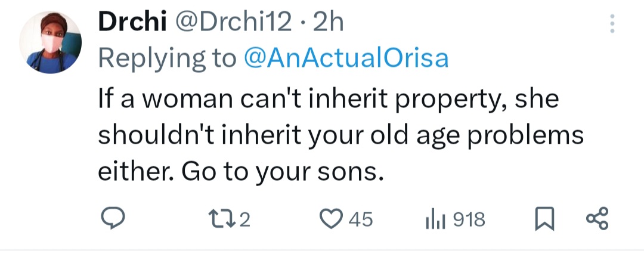
Task: Open the @Drchi12 handle profile
Action: (233, 23)
